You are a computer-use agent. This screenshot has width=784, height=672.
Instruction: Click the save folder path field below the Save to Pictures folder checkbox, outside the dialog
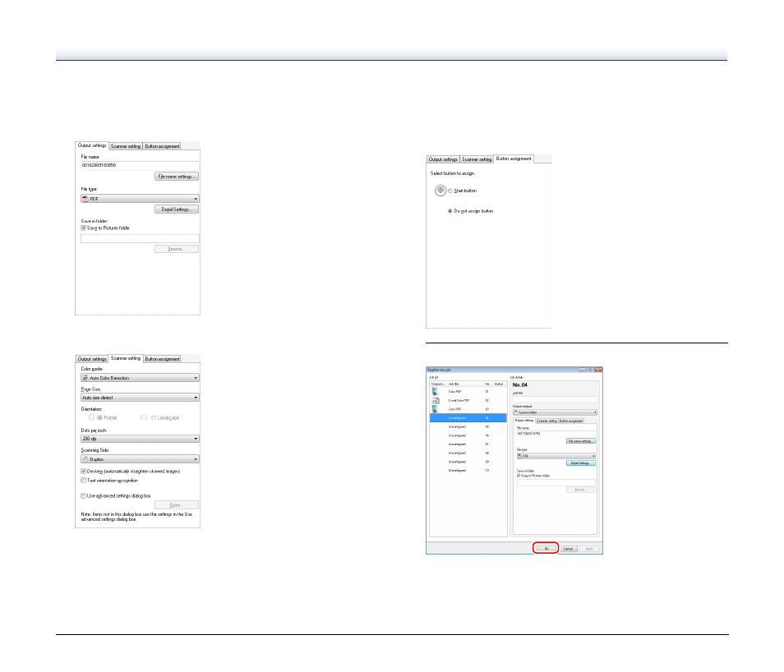(140, 239)
